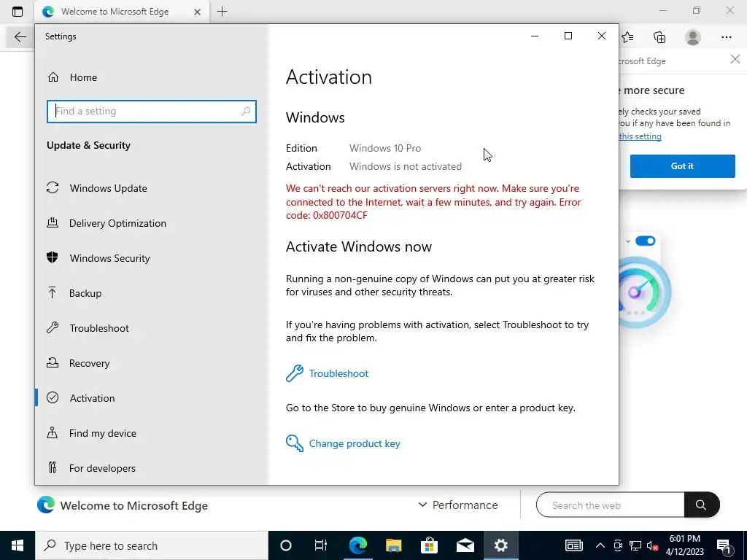Image resolution: width=747 pixels, height=560 pixels.
Task: Click the muted volume tray icon
Action: pos(653,545)
